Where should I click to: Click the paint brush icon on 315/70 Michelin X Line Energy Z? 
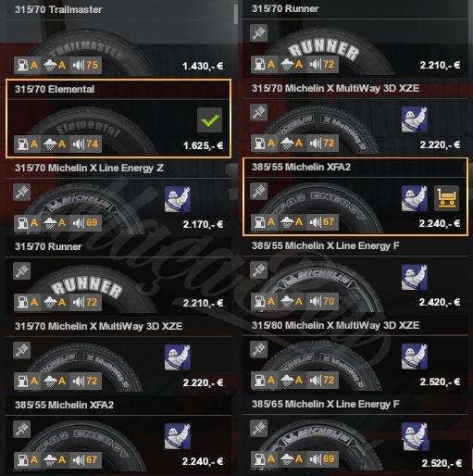(x=22, y=192)
